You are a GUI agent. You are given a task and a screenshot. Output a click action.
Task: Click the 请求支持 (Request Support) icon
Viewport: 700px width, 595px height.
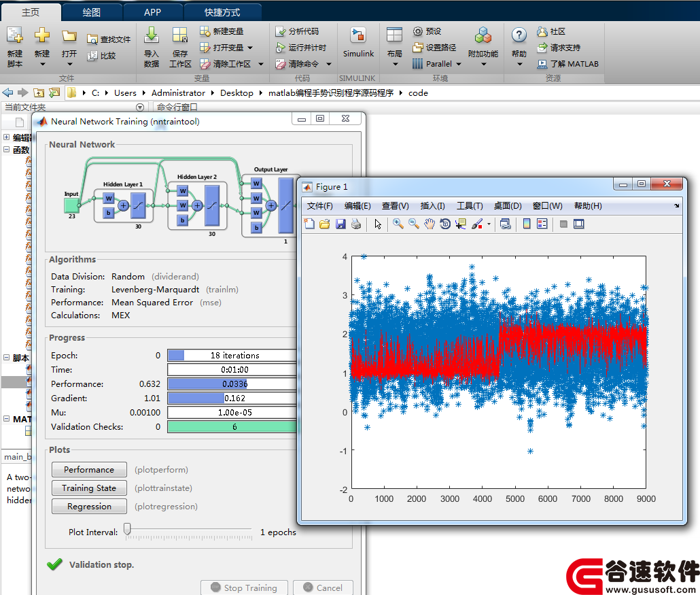(x=542, y=48)
